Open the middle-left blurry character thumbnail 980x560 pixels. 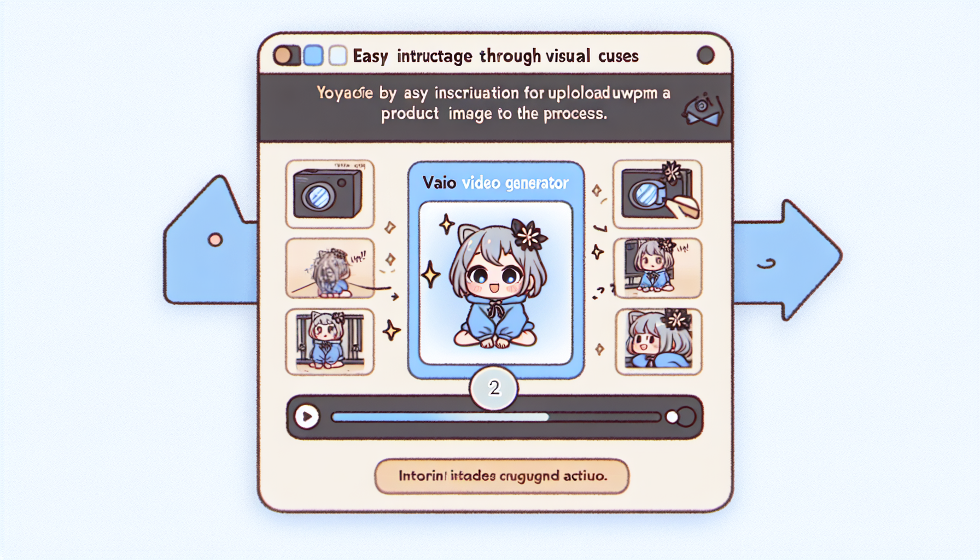330,269
